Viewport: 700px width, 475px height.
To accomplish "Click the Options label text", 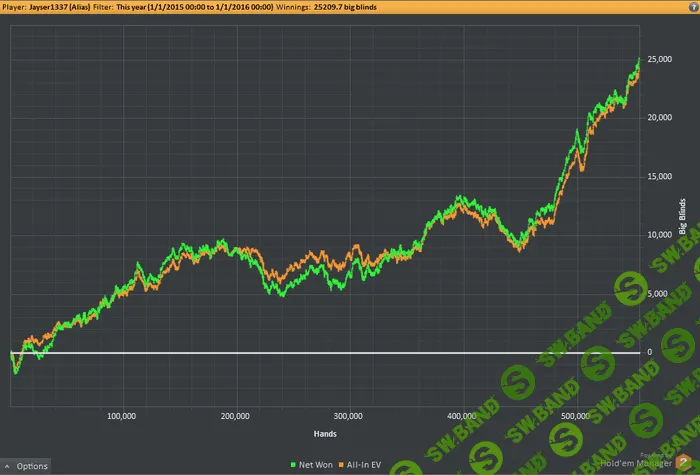I will (x=32, y=466).
